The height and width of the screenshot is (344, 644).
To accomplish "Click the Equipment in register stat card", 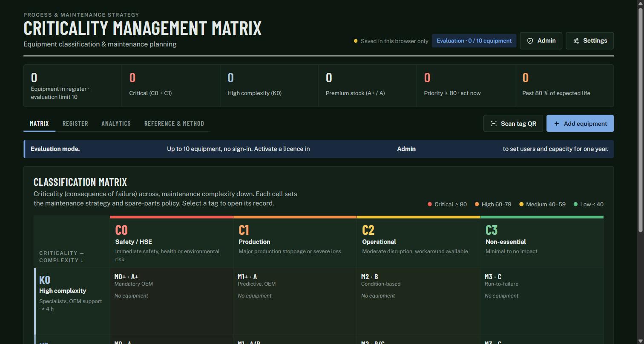I will [73, 86].
